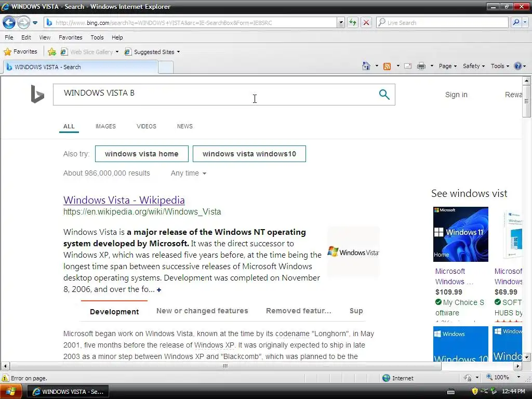
Task: Click the Protected Mode lock icon
Action: point(468,378)
